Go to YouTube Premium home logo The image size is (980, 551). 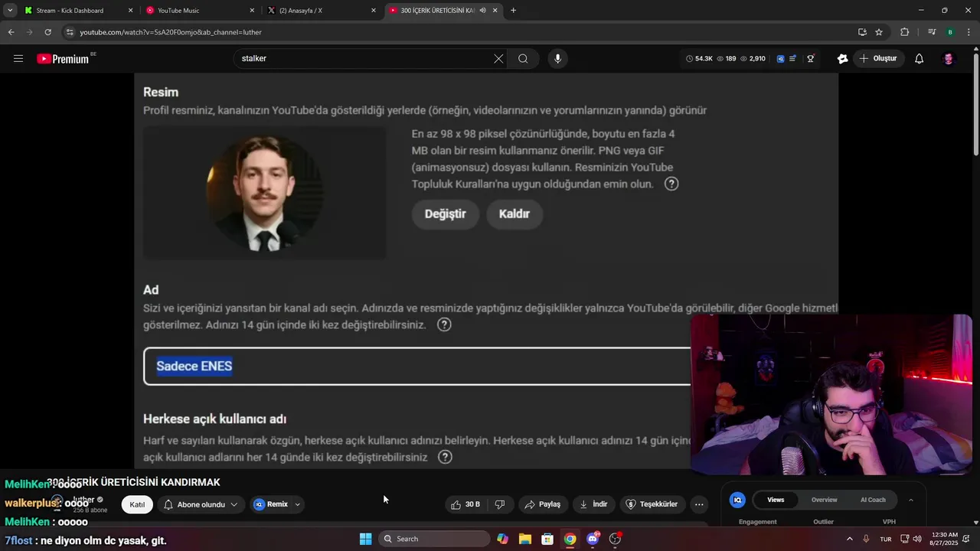pos(63,59)
